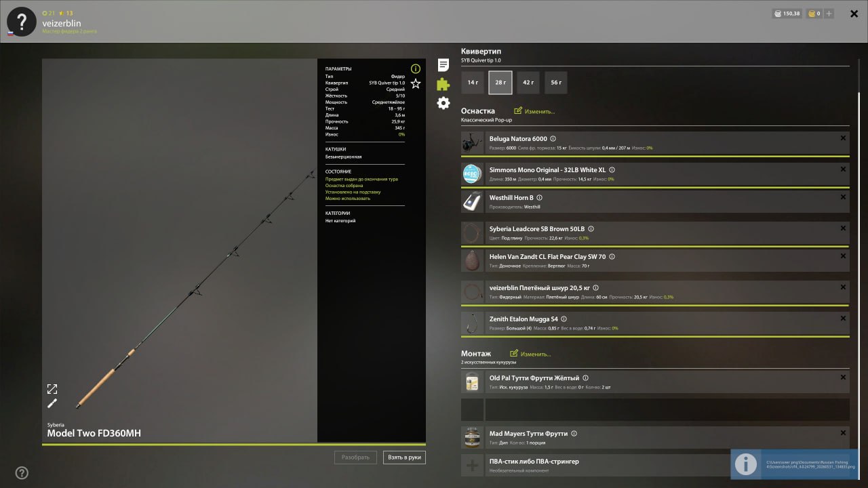Remove Zenith Etalon Mugga S4 hook

(x=843, y=319)
